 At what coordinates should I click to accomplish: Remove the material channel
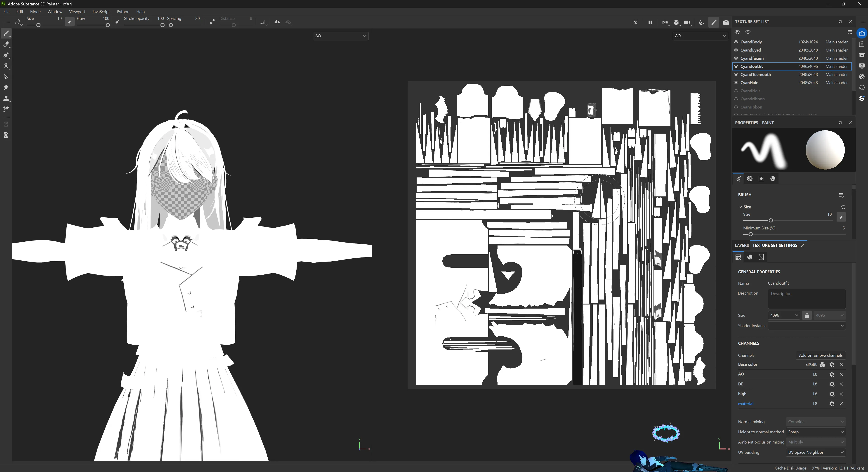841,404
